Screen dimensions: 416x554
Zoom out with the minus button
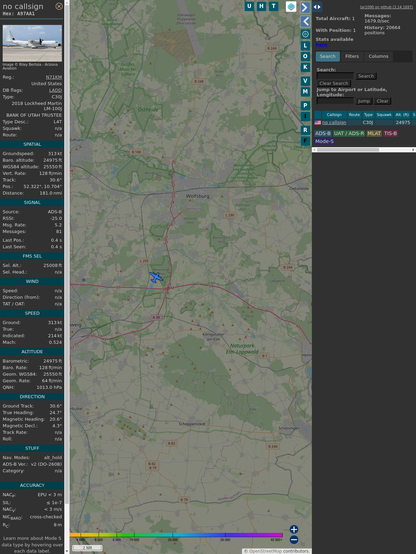(294, 540)
